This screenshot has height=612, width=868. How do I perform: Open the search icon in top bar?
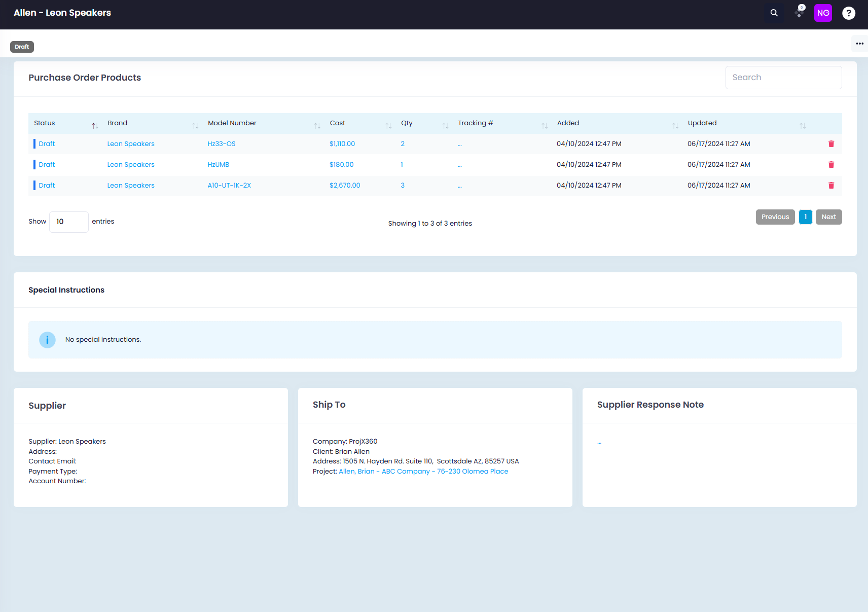click(774, 13)
